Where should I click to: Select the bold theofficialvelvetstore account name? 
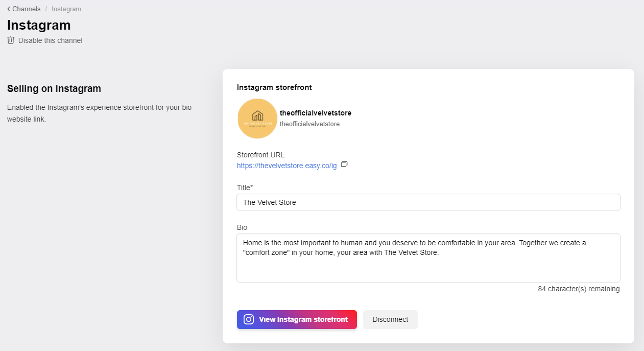(x=316, y=113)
